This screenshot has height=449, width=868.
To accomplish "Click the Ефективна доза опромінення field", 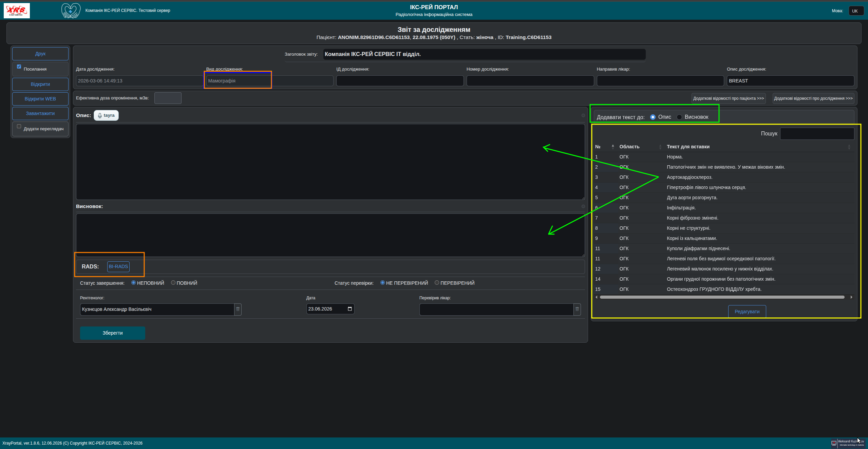I will 168,98.
